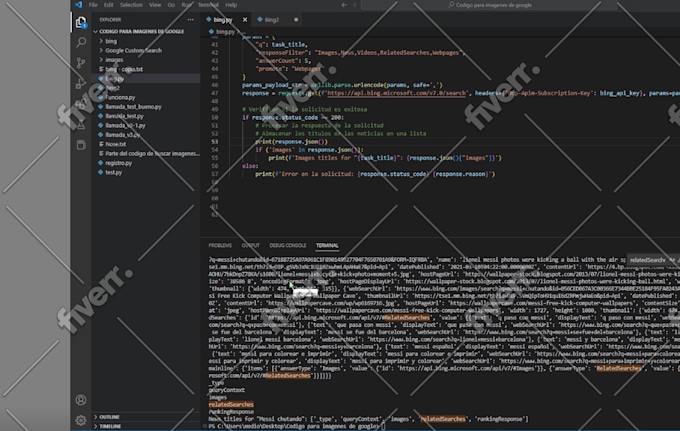Click the rankingResponse line in terminal output
Image resolution: width=680 pixels, height=431 pixels.
pos(231,412)
